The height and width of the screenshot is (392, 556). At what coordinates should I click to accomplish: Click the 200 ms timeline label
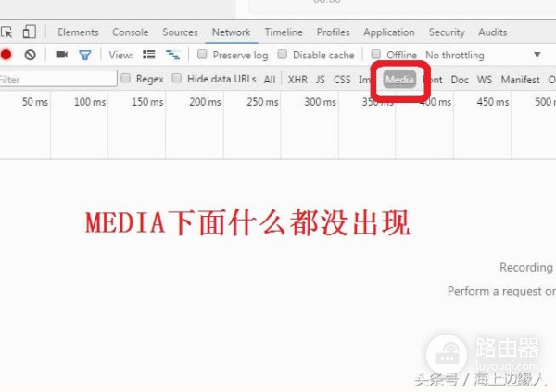tap(205, 102)
